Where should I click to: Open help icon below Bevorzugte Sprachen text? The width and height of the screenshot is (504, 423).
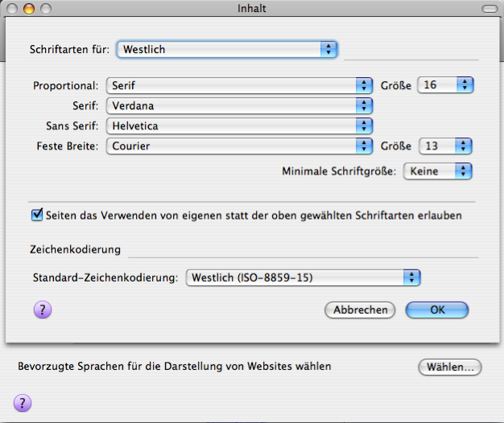coord(23,403)
